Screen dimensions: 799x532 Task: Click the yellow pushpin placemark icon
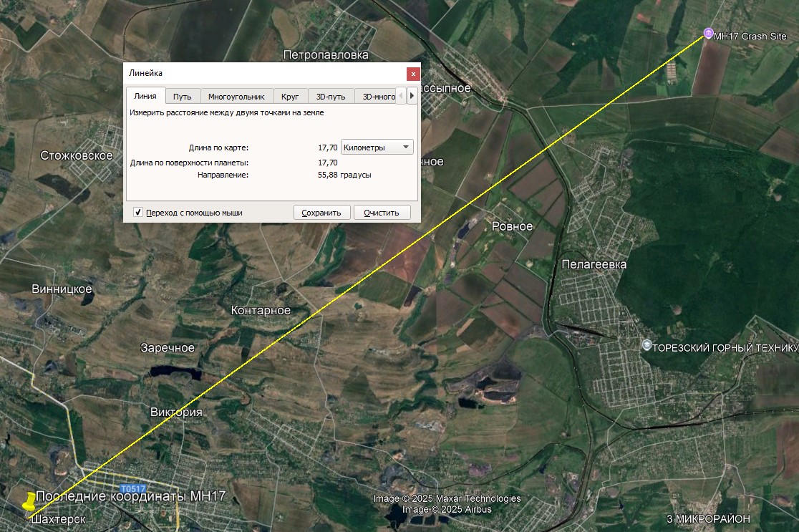pos(29,503)
